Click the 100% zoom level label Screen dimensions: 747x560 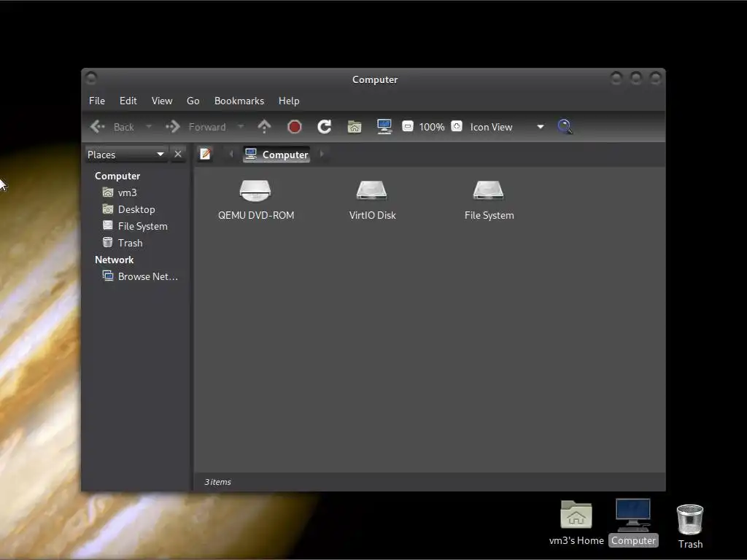[432, 127]
